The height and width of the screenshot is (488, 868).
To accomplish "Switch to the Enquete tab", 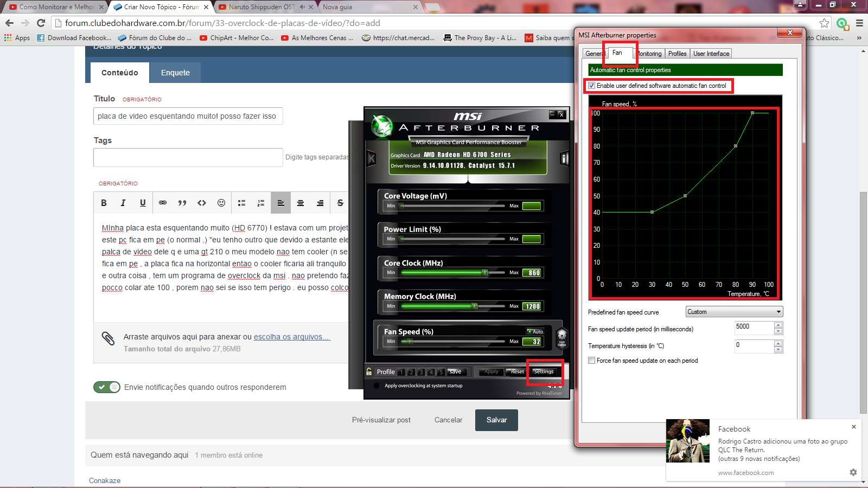I will (x=175, y=73).
